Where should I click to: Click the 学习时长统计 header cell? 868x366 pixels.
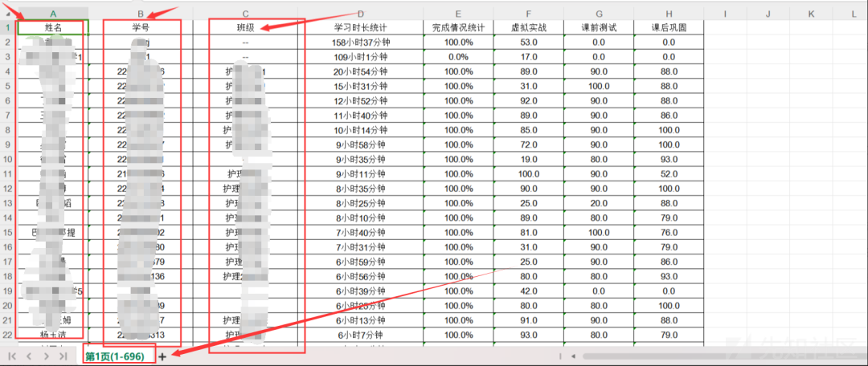360,27
